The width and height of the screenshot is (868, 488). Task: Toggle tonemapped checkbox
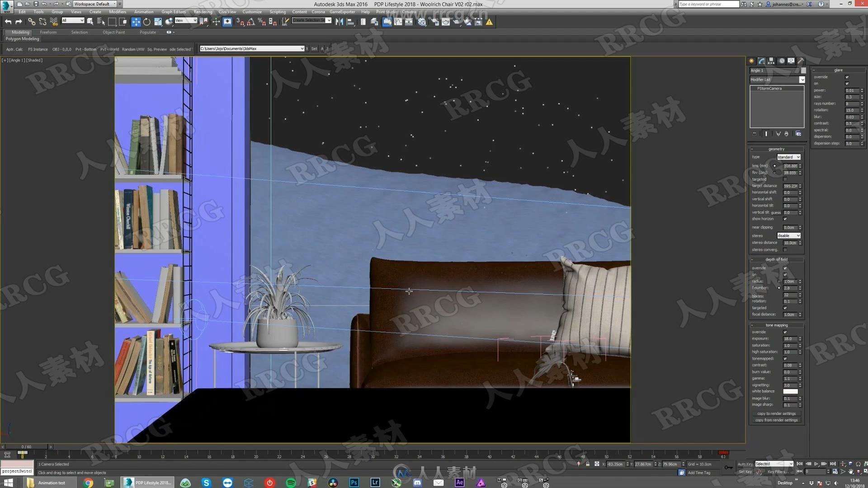pos(785,358)
